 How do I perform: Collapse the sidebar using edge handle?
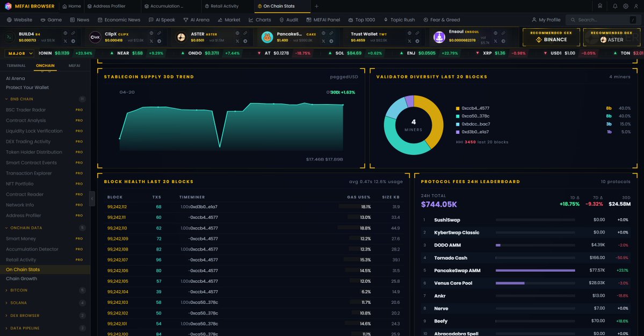click(92, 199)
